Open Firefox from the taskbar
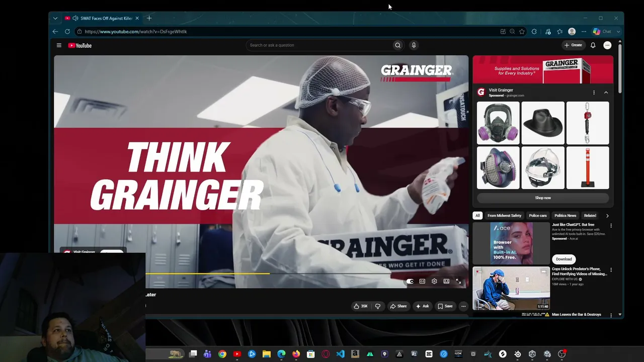The height and width of the screenshot is (362, 644). [296, 354]
